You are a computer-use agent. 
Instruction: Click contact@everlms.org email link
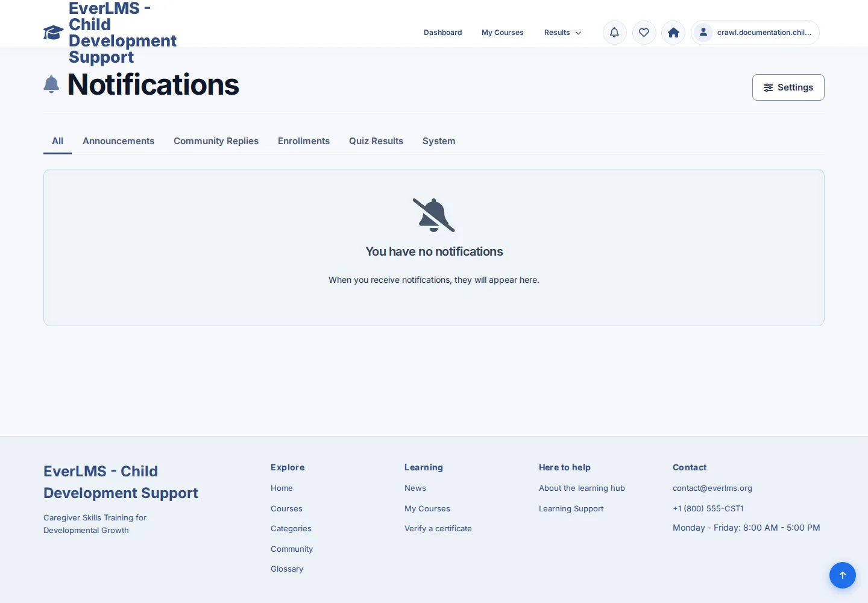[x=712, y=488]
